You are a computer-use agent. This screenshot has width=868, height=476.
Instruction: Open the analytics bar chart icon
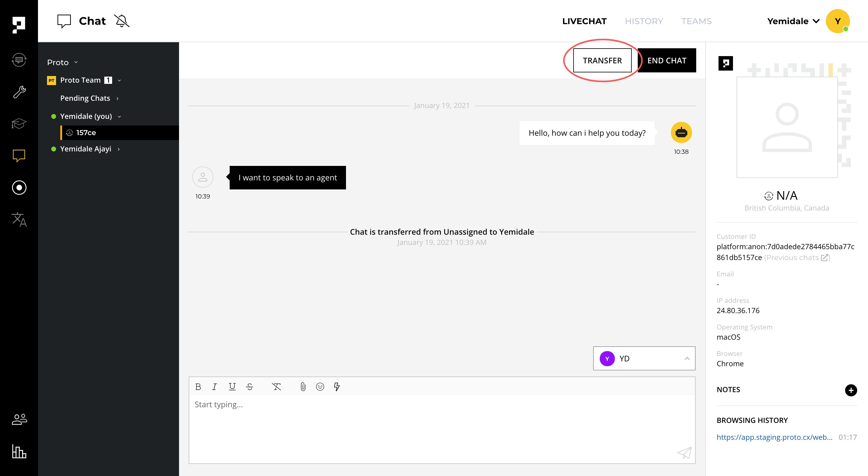pyautogui.click(x=19, y=451)
